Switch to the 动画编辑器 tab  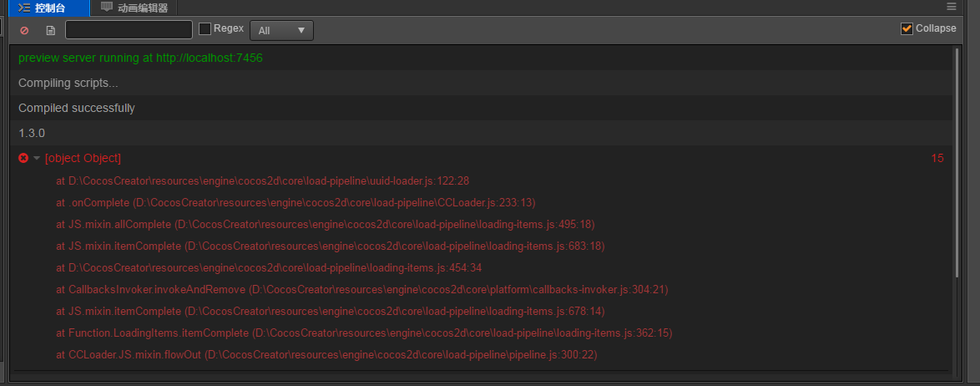[x=142, y=8]
